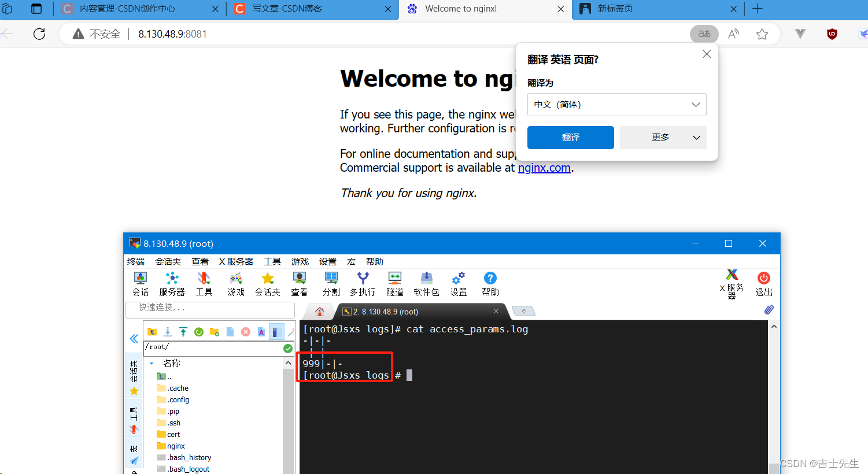Click the 名称 column header sort arrow
This screenshot has width=868, height=474.
click(x=152, y=364)
